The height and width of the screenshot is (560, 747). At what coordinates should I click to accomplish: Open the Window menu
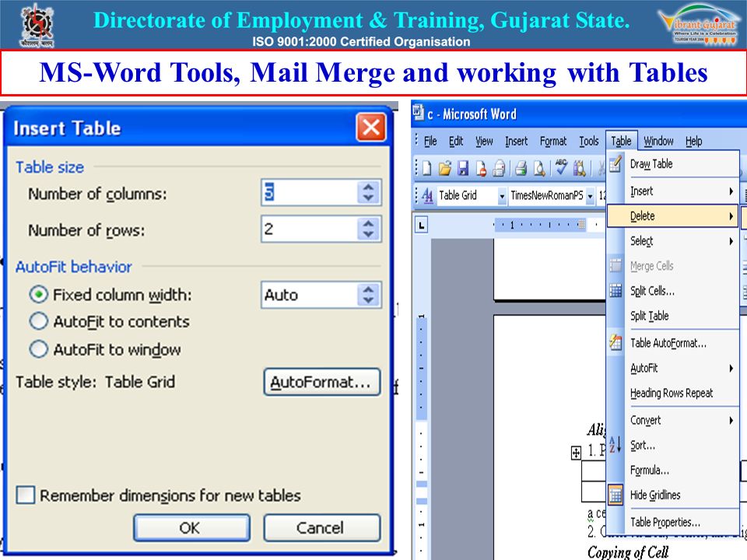tap(659, 141)
